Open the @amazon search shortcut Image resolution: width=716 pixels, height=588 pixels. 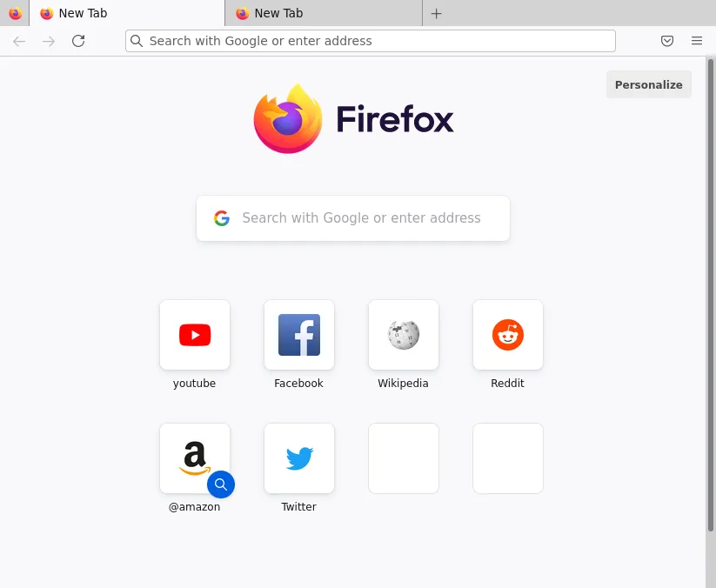coord(194,458)
